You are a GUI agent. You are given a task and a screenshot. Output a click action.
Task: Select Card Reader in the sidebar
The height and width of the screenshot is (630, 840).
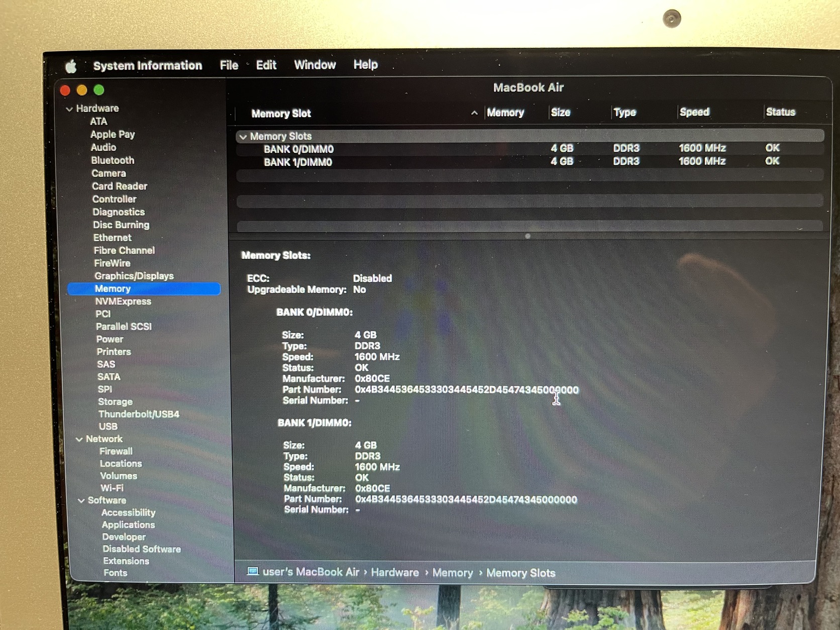tap(120, 186)
